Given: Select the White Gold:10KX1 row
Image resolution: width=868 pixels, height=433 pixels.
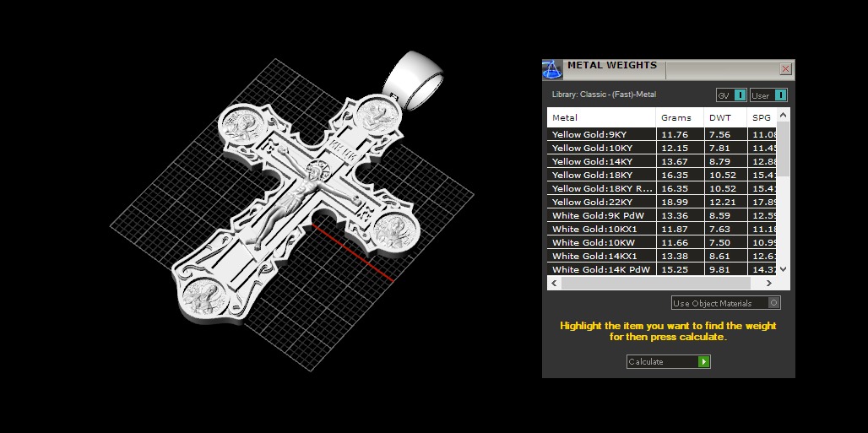Looking at the screenshot, I should pos(661,229).
